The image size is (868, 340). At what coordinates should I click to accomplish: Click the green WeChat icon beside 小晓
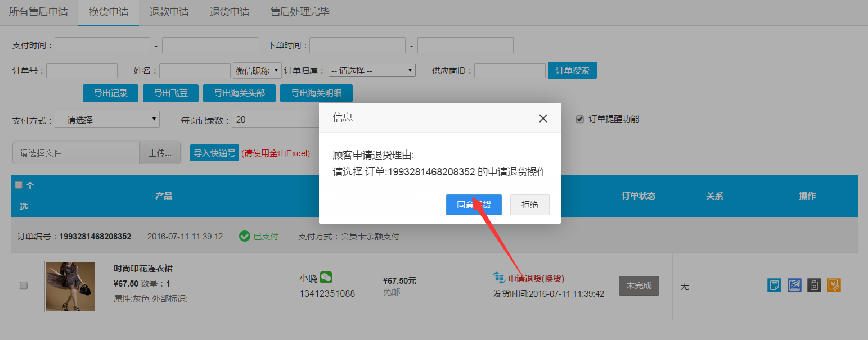point(326,277)
